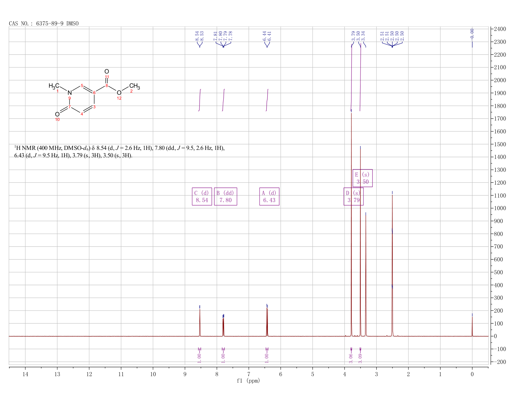Select the DMSO solvent peak at 2.50 ppm

coord(392,264)
